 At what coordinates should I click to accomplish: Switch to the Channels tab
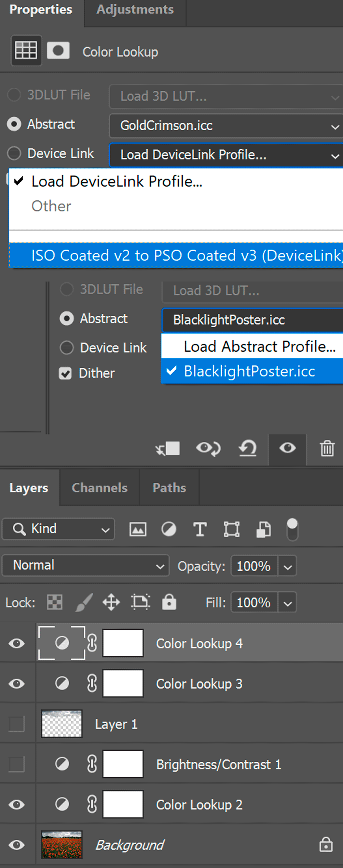pos(100,488)
